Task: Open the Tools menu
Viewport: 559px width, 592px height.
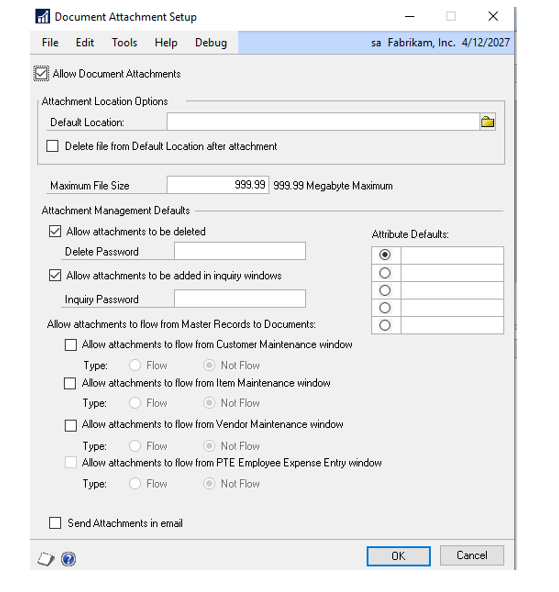Action: point(124,43)
